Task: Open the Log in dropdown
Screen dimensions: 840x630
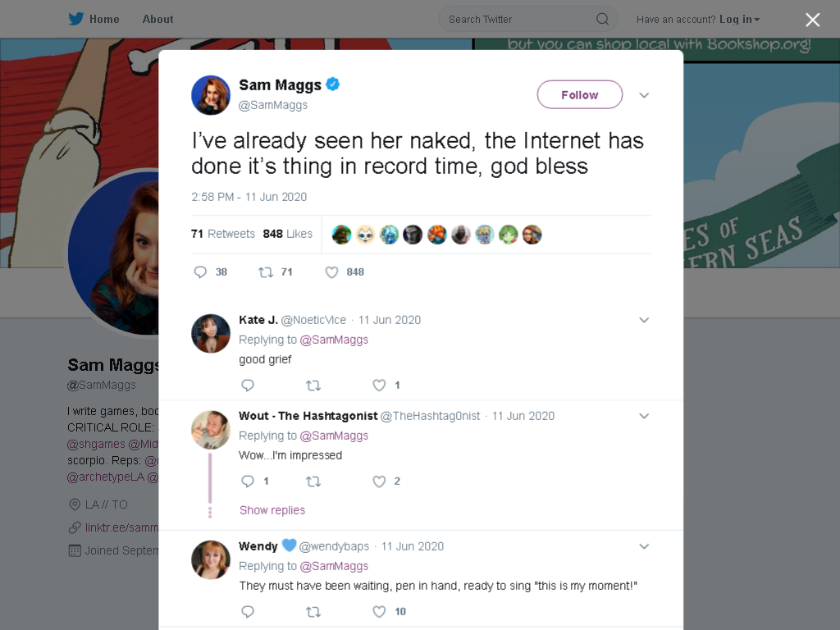Action: pyautogui.click(x=739, y=20)
